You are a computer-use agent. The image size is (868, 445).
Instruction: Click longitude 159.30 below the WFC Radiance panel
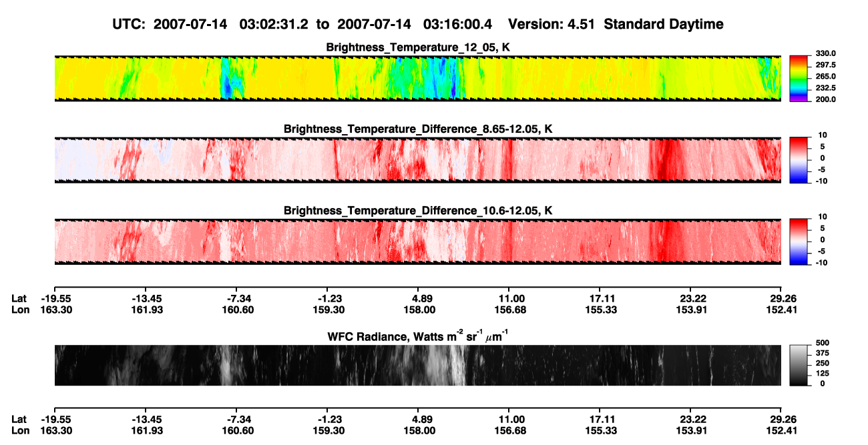click(329, 431)
